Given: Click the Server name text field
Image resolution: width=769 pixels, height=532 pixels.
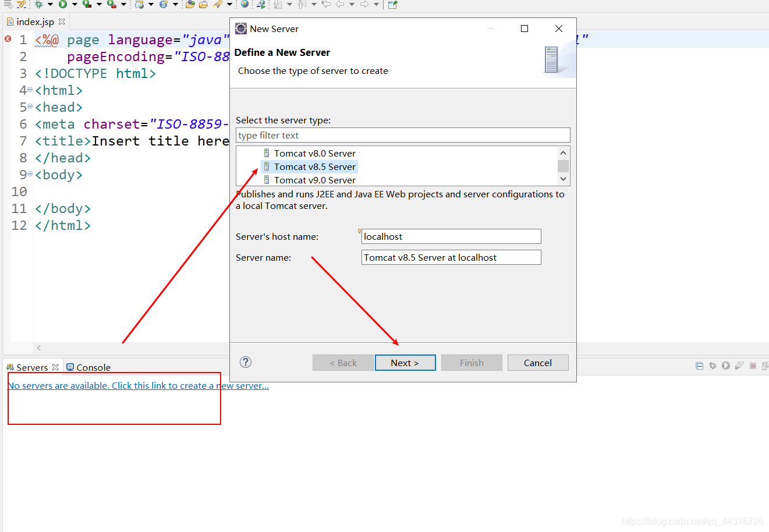Looking at the screenshot, I should (x=451, y=257).
